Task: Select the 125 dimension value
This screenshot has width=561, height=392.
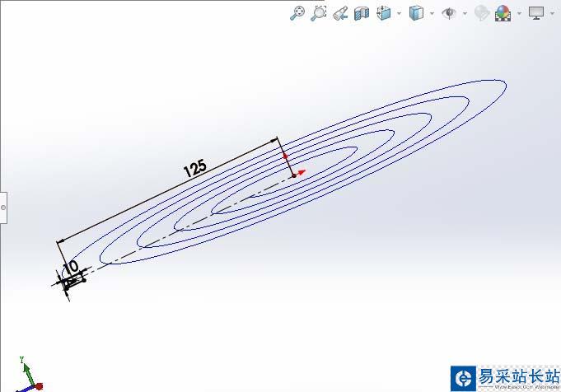Action: coord(195,169)
